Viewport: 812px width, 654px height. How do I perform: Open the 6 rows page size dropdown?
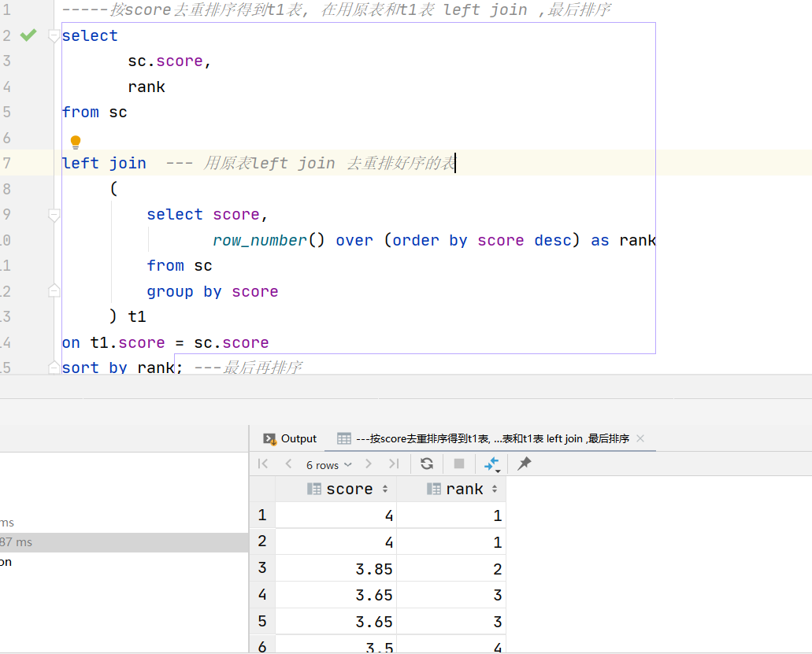[x=329, y=464]
